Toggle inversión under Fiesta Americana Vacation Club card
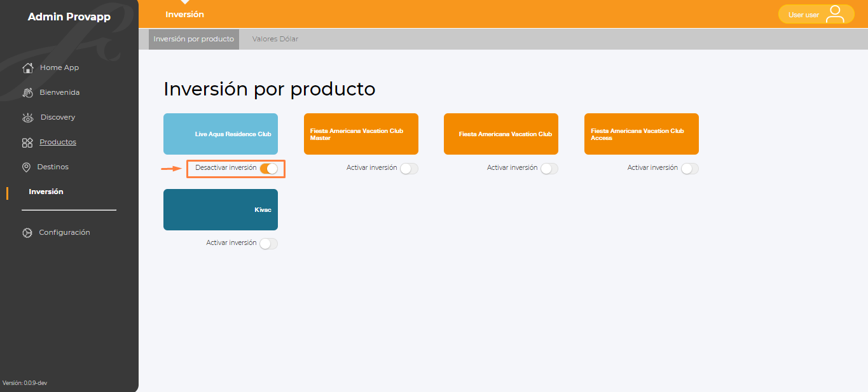This screenshot has height=392, width=868. click(x=549, y=169)
